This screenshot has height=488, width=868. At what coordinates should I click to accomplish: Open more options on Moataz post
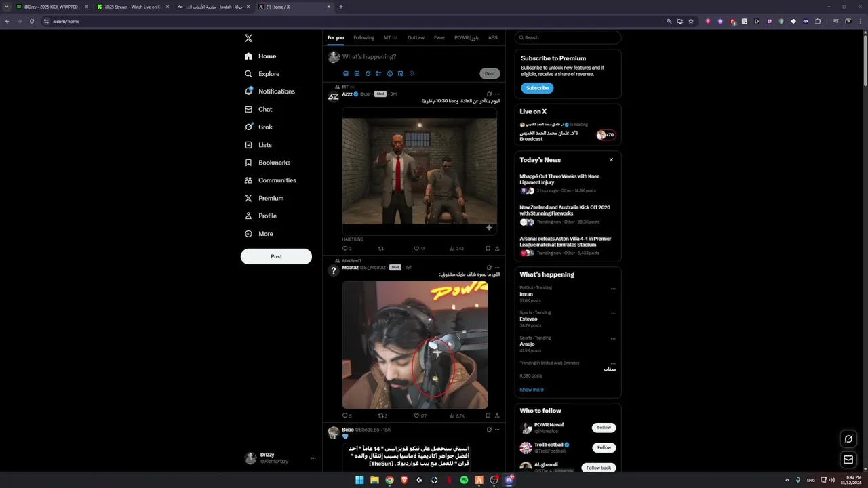497,267
